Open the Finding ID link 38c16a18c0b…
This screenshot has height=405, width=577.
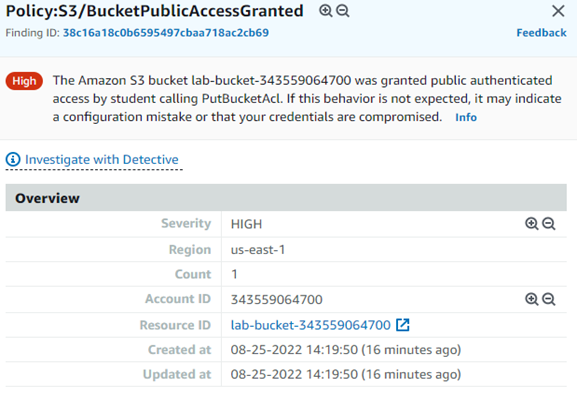point(166,33)
